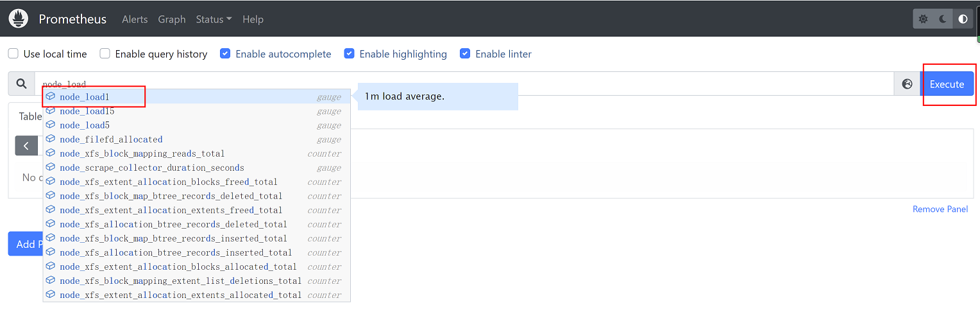Open metrics explorer globe icon
The width and height of the screenshot is (980, 316).
[907, 84]
